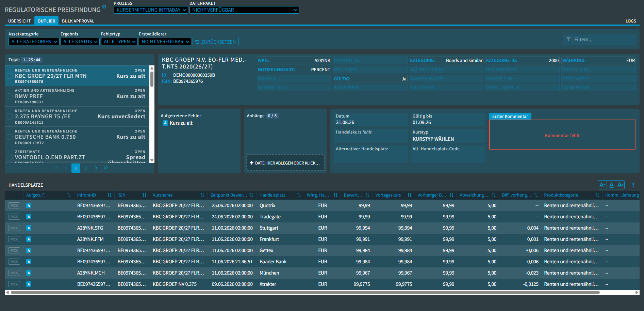
Task: Sort by Handelsplatz column arrows
Action: pyautogui.click(x=299, y=195)
